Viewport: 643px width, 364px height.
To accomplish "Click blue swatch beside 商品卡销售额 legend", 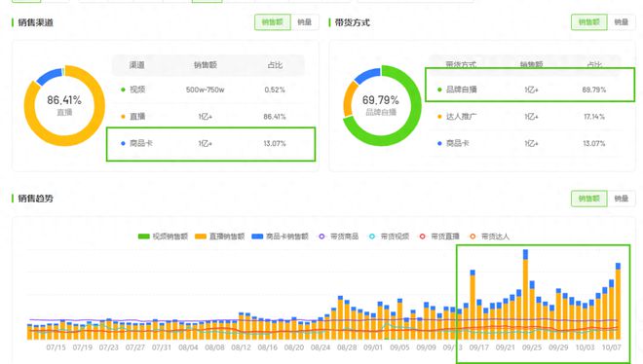I will [x=257, y=237].
